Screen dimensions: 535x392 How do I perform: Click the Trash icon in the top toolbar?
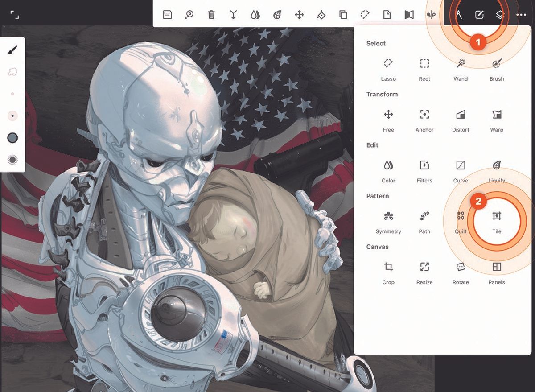pyautogui.click(x=211, y=14)
